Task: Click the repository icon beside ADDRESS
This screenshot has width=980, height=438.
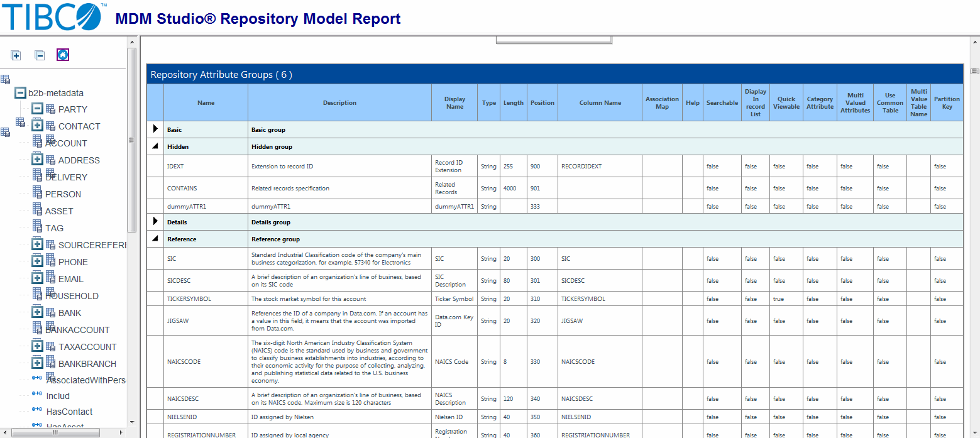Action: [x=50, y=160]
